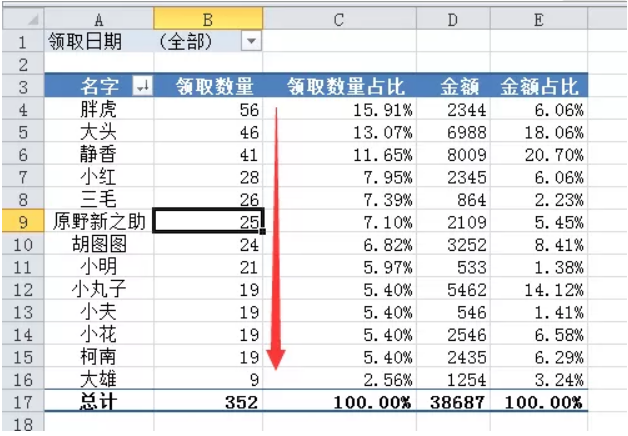The width and height of the screenshot is (628, 436).
Task: Click percentage 15.91% cell
Action: point(339,109)
